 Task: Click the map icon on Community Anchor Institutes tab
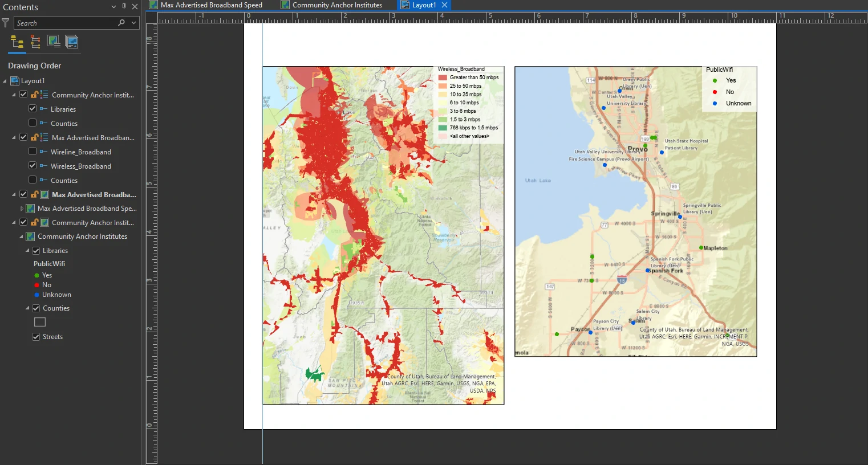pos(285,5)
